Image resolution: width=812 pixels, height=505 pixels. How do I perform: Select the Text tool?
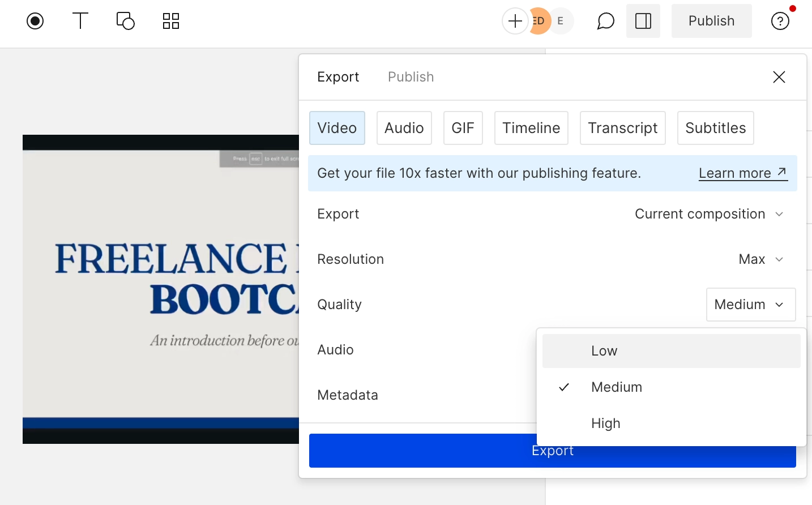pyautogui.click(x=80, y=21)
